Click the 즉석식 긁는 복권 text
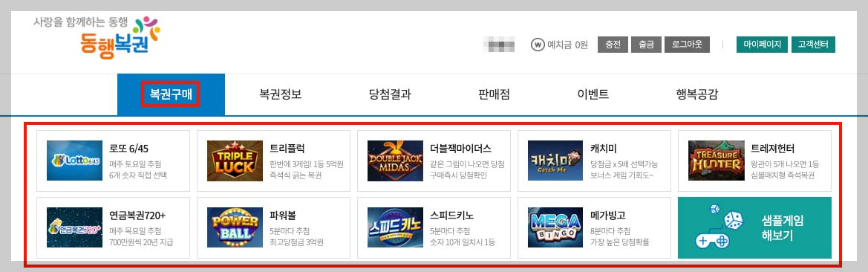The height and width of the screenshot is (272, 868). point(296,175)
